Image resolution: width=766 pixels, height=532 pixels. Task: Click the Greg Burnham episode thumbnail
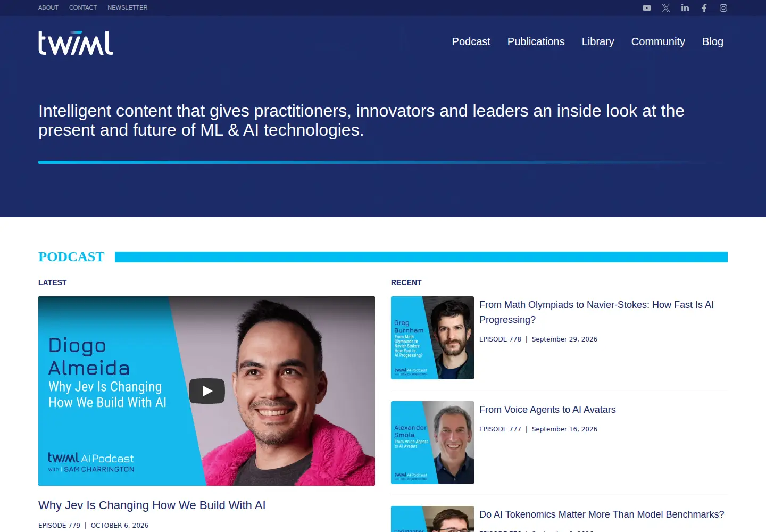(432, 338)
